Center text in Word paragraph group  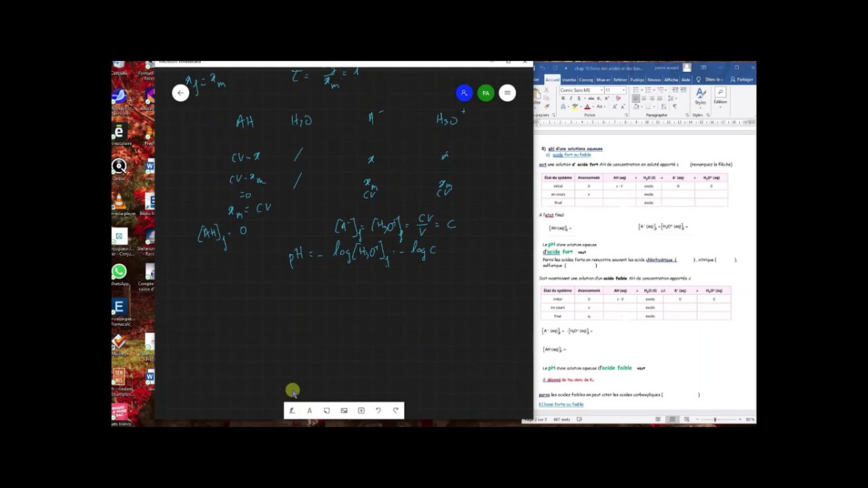click(x=644, y=98)
